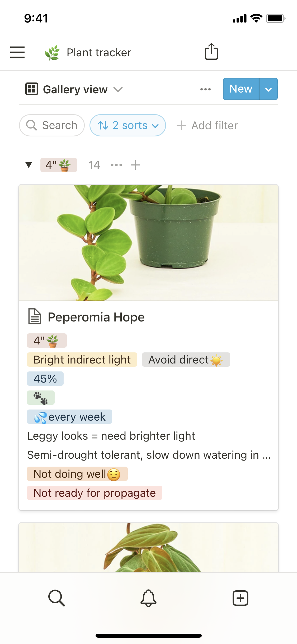
Task: Open the Peperomia Hope page icon
Action: pyautogui.click(x=35, y=316)
